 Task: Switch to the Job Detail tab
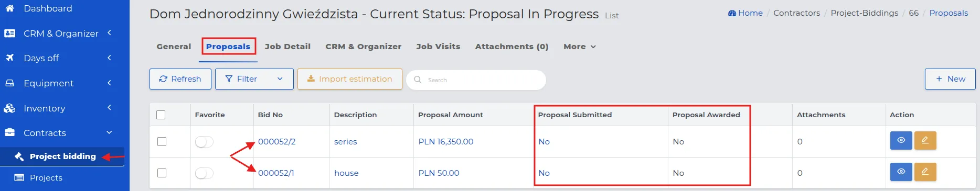pos(287,47)
